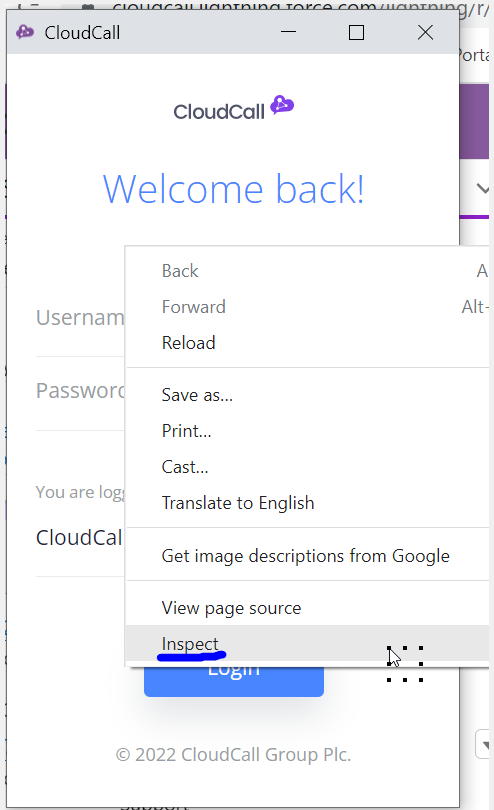Screen dimensions: 494x810
Task: Choose Inspect from the context menu
Action: tap(307, 644)
